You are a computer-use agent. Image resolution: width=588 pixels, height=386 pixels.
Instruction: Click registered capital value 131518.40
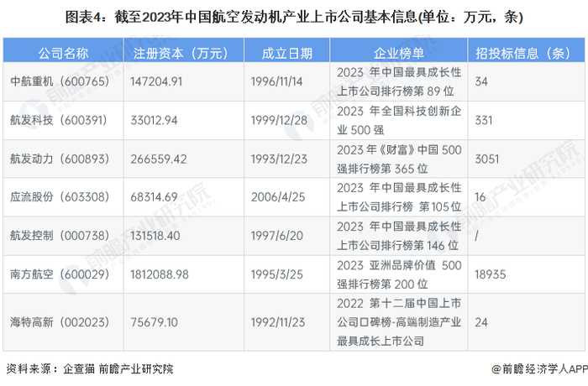155,236
